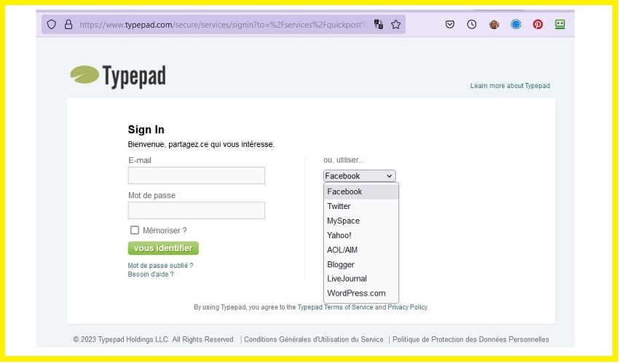This screenshot has width=619, height=364.
Task: Click the padlock site security icon
Action: coord(68,24)
